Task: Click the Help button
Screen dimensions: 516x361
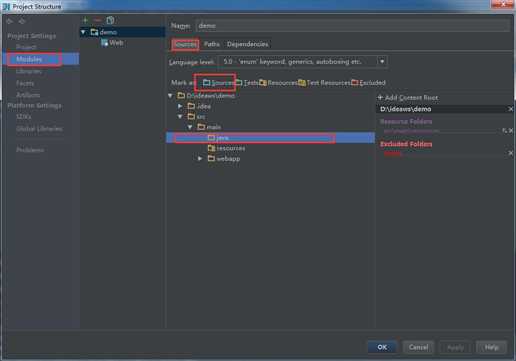Action: pyautogui.click(x=491, y=347)
